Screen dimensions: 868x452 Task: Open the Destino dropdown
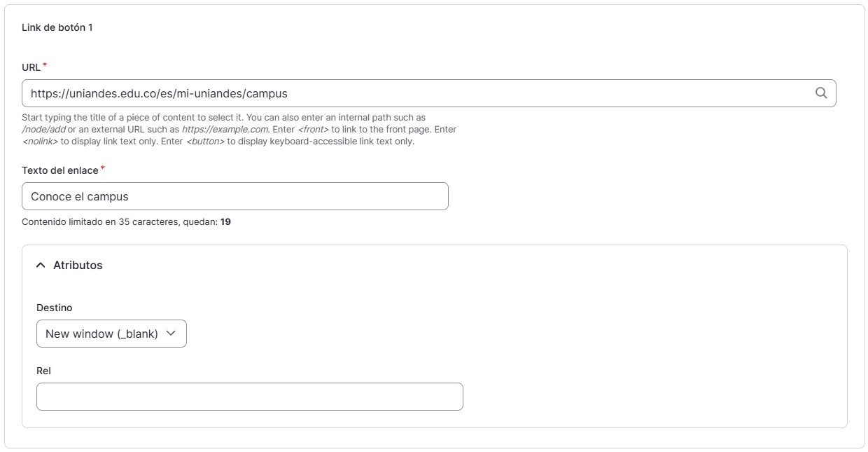[x=111, y=334]
